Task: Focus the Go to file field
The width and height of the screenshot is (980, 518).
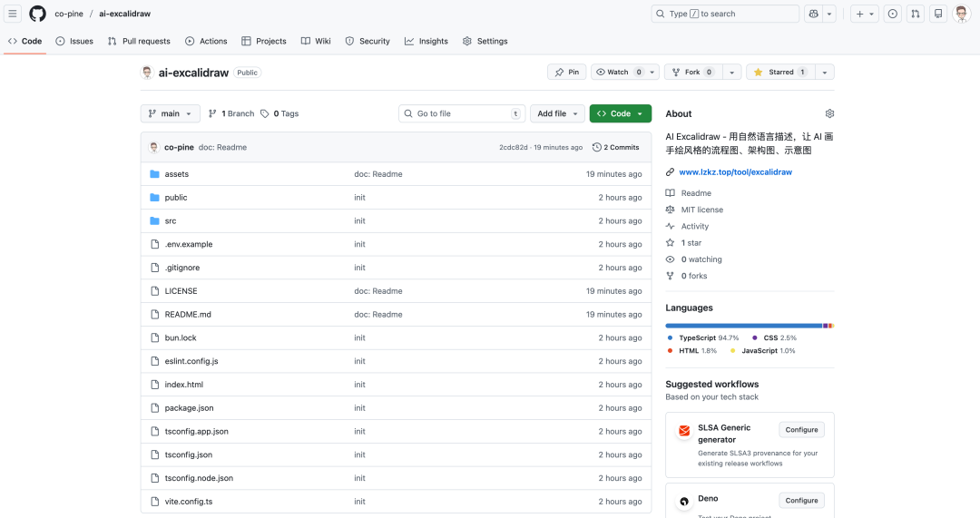Action: pyautogui.click(x=462, y=113)
